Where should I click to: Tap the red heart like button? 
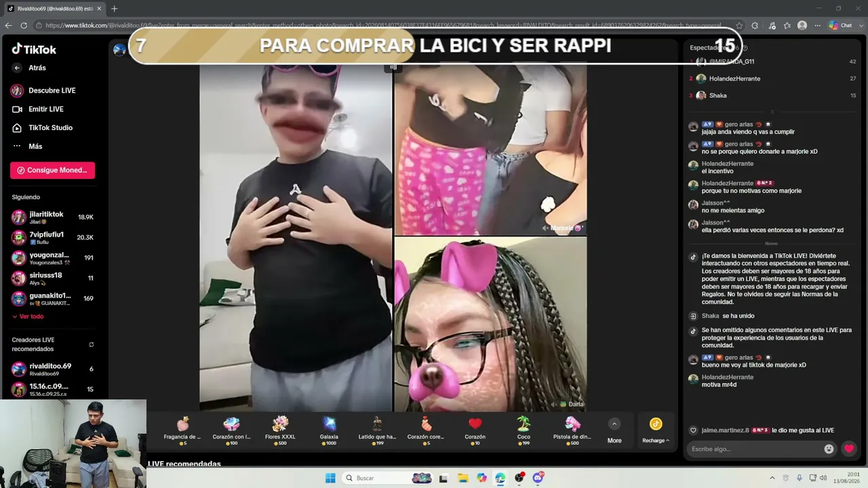[849, 449]
